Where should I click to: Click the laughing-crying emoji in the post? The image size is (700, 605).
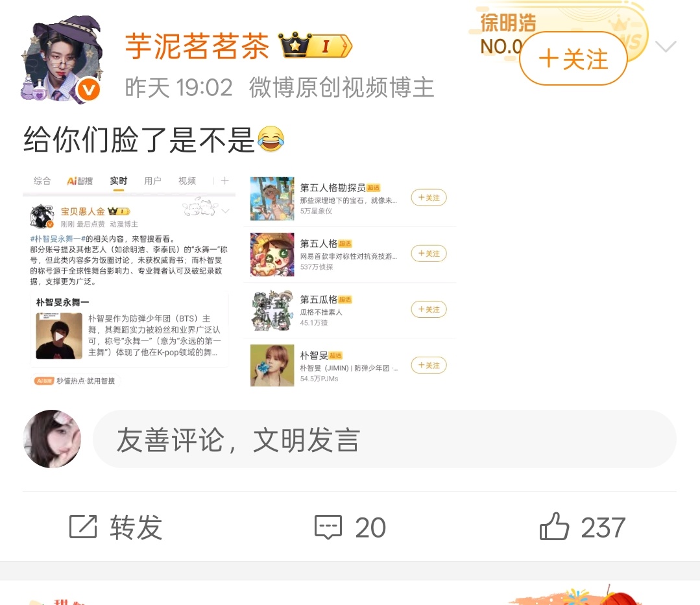click(x=271, y=139)
